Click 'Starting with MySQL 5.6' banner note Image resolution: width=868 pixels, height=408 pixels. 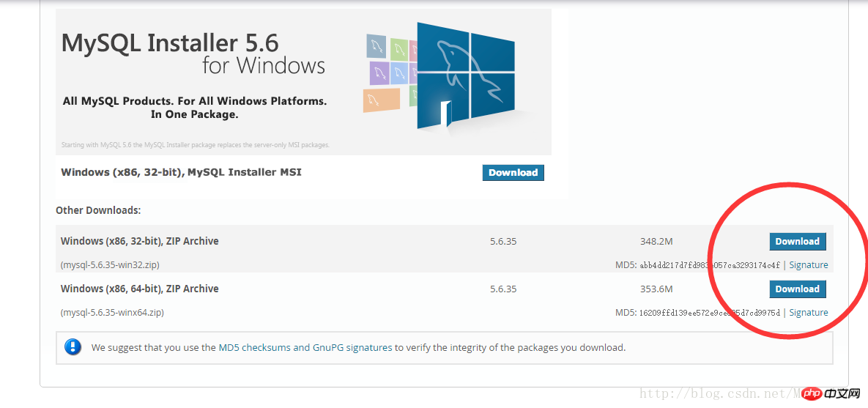tap(195, 144)
